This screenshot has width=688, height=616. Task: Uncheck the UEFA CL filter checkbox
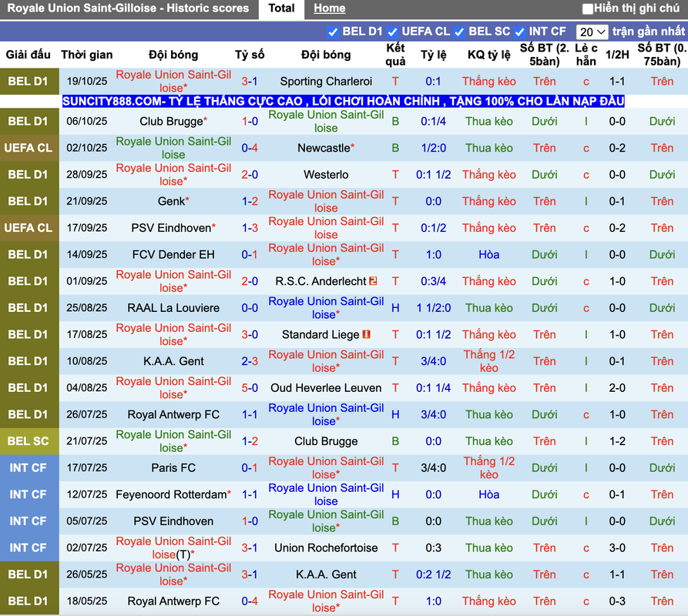tap(392, 32)
